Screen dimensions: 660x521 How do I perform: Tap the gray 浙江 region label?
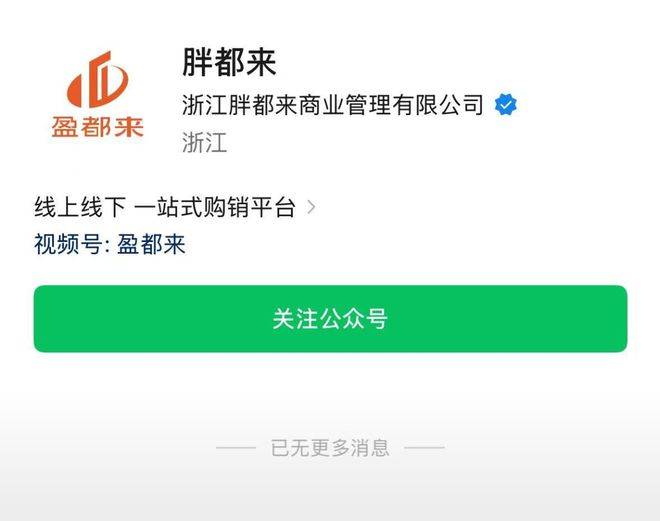point(205,142)
